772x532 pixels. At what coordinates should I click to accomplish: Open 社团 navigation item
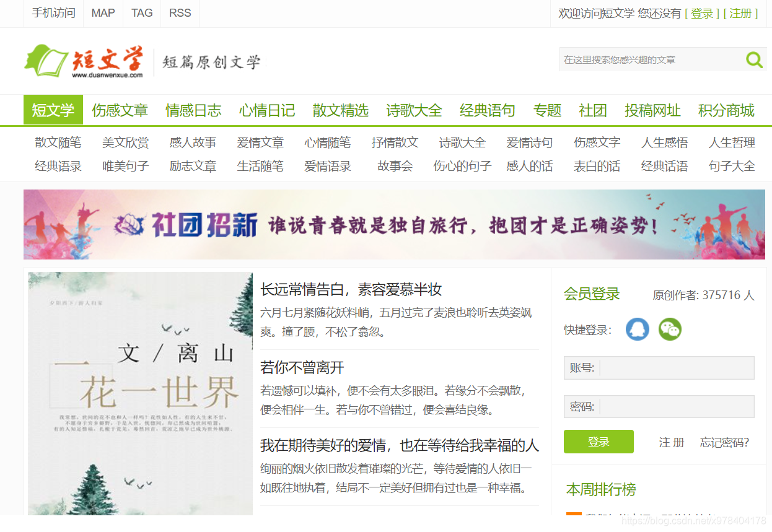(593, 110)
